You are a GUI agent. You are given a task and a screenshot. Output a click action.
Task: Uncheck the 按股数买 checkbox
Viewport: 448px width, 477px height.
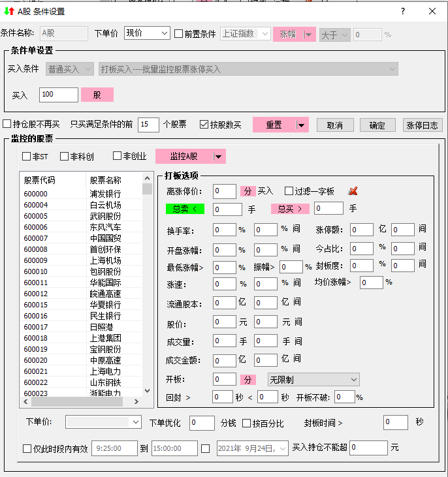pos(204,125)
